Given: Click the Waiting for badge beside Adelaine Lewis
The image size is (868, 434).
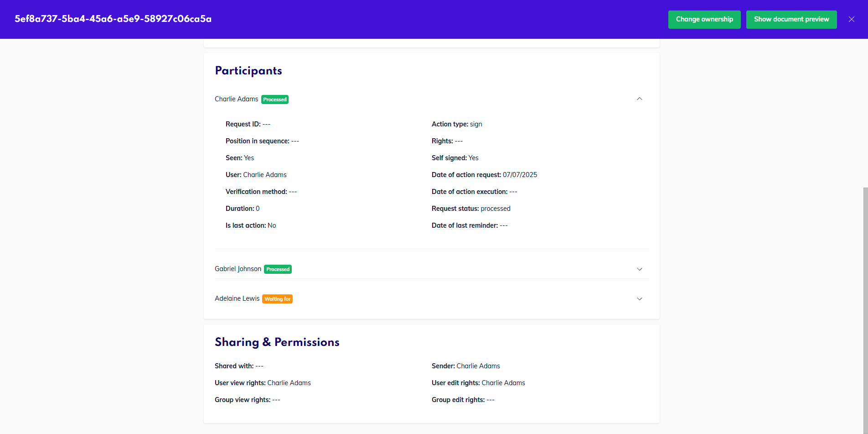Looking at the screenshot, I should pos(277,298).
